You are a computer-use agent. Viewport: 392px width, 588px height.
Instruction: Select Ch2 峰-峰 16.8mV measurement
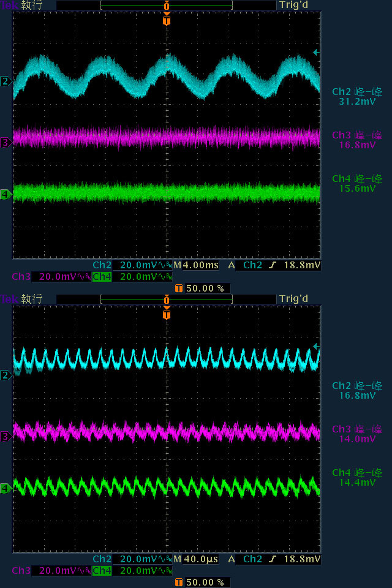(x=357, y=391)
